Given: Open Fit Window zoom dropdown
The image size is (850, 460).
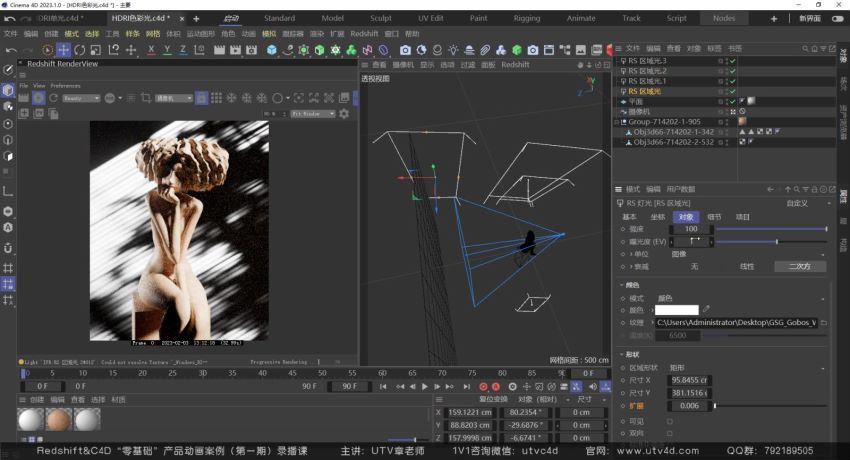Looking at the screenshot, I should point(313,114).
